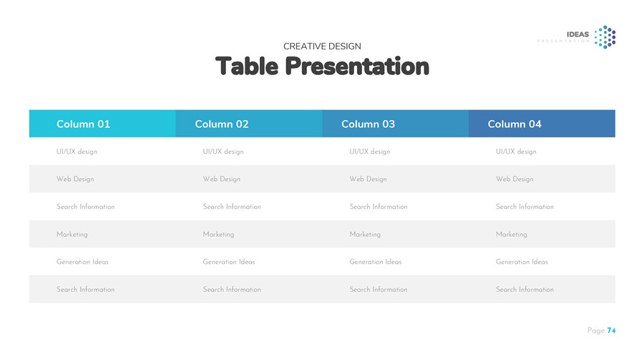Image resolution: width=644 pixels, height=362 pixels.
Task: Click the Table Presentation title
Action: pos(322,67)
